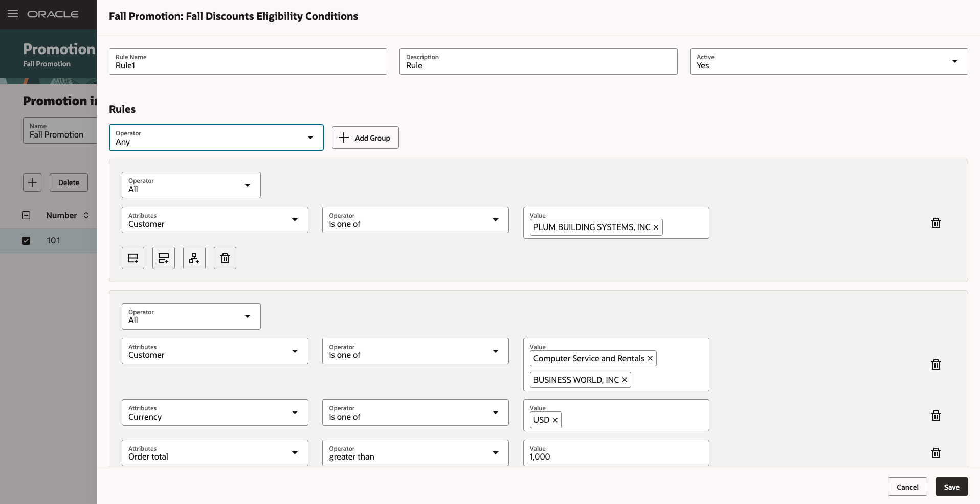Screen dimensions: 980x504
Task: Expand the Rules Operator 'Any' dropdown
Action: pyautogui.click(x=310, y=138)
